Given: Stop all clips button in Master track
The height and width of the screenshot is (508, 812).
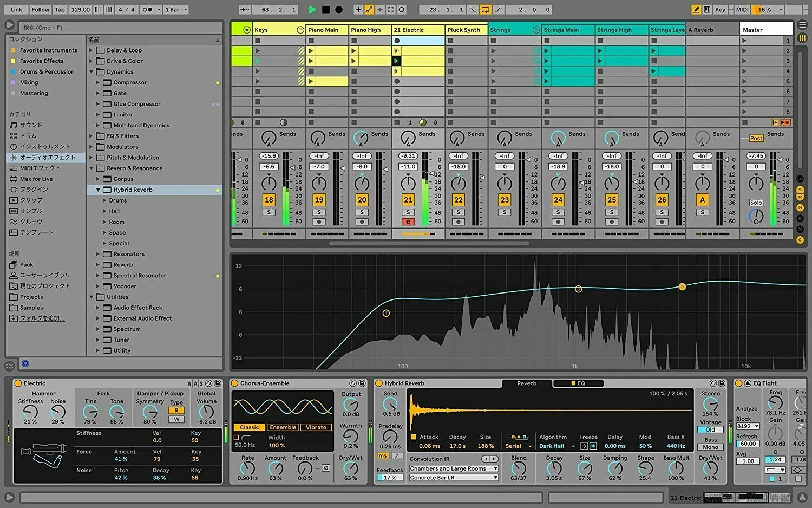Looking at the screenshot, I should tap(745, 123).
